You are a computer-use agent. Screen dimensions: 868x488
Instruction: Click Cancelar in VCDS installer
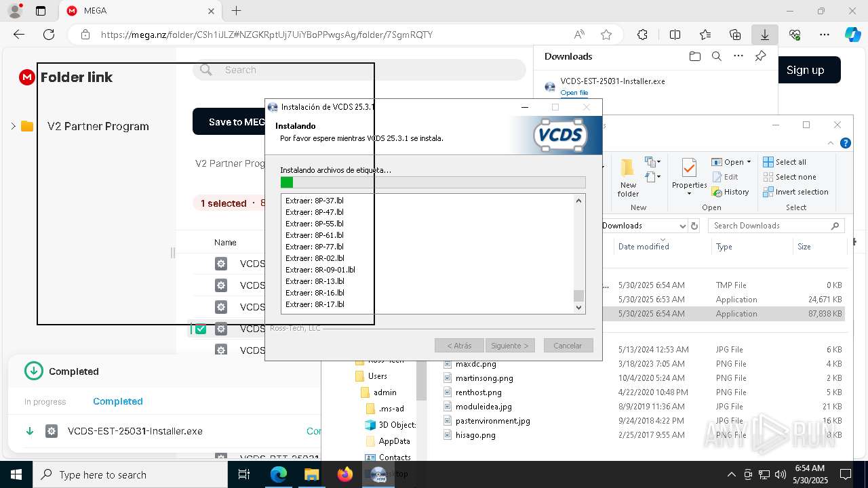coord(568,346)
